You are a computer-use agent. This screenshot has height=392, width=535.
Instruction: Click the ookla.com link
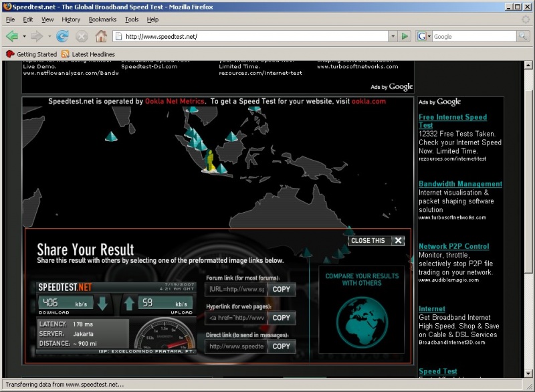pyautogui.click(x=369, y=102)
